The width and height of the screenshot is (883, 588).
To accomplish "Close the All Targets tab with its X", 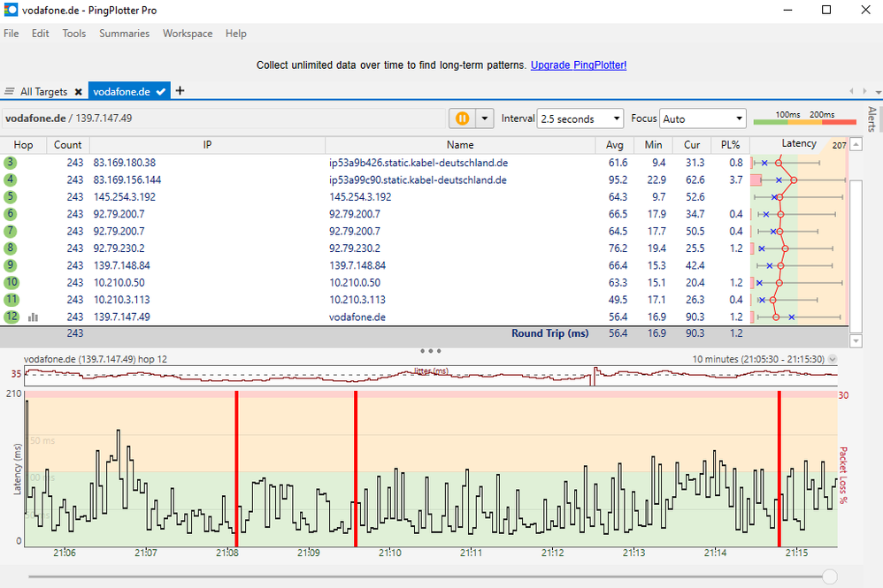I will (x=78, y=92).
